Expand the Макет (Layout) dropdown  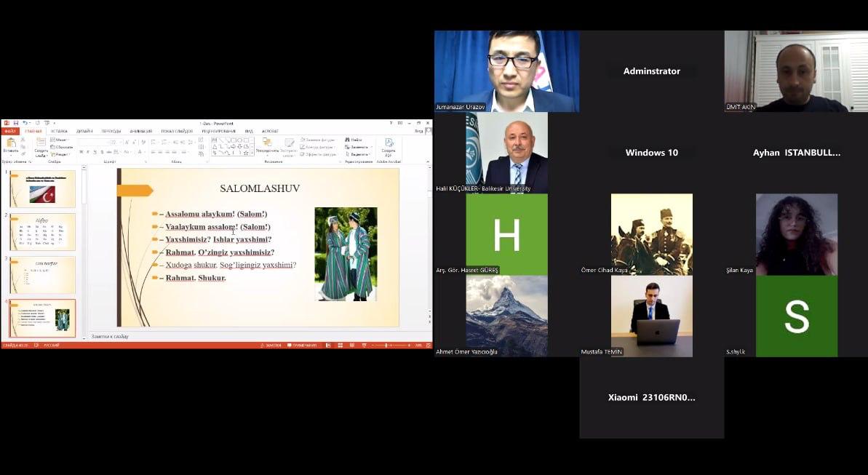(x=60, y=140)
